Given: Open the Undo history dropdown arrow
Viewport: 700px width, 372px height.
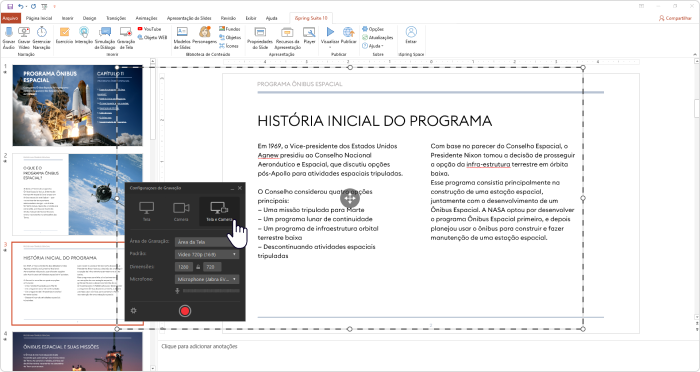Looking at the screenshot, I should pos(26,6).
